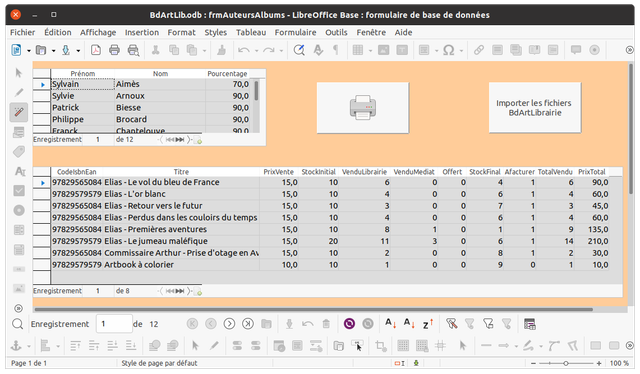The height and width of the screenshot is (374, 640).
Task: Open Data source as Table icon
Action: tap(529, 324)
